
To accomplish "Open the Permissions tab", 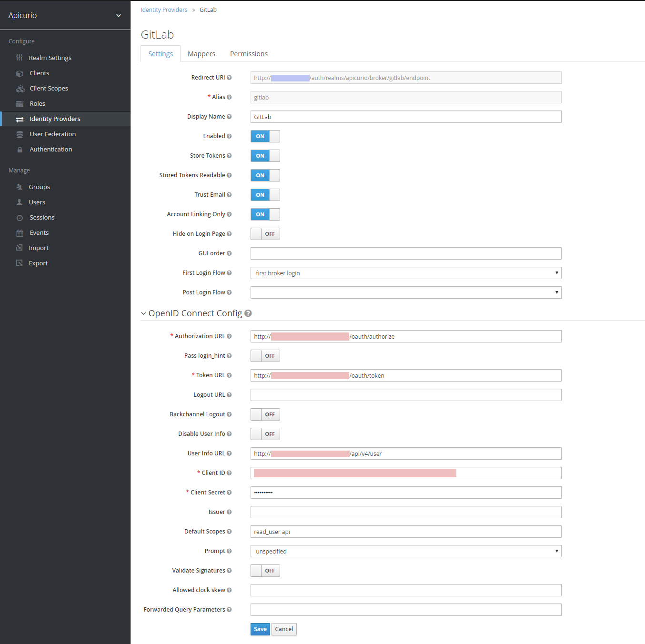I will click(249, 53).
